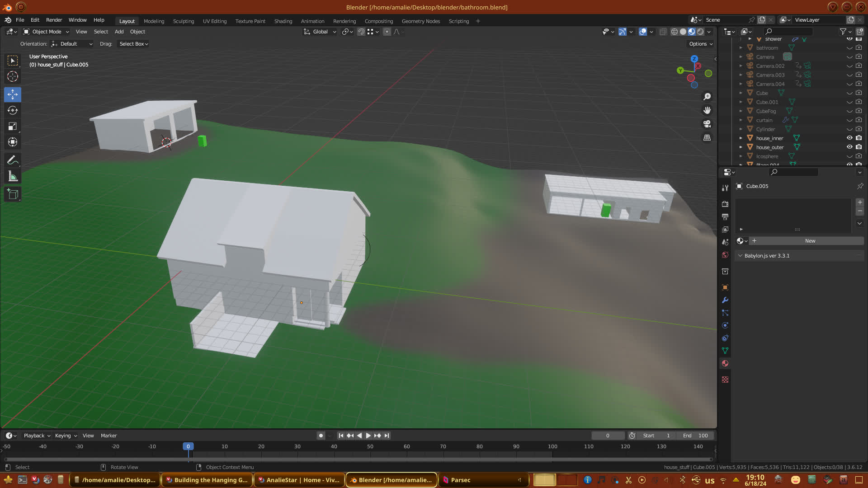The height and width of the screenshot is (488, 868).
Task: Expand the house_inner tree item
Action: tap(741, 138)
